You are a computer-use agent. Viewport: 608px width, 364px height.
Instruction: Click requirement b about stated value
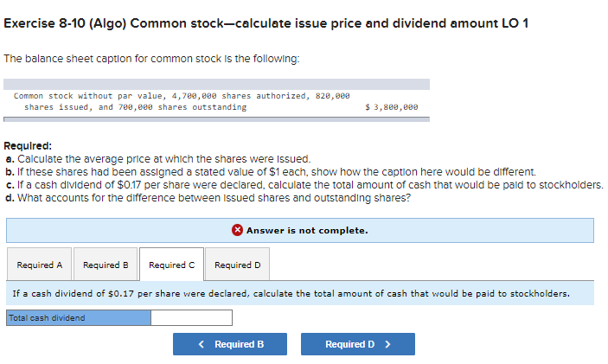pos(271,172)
